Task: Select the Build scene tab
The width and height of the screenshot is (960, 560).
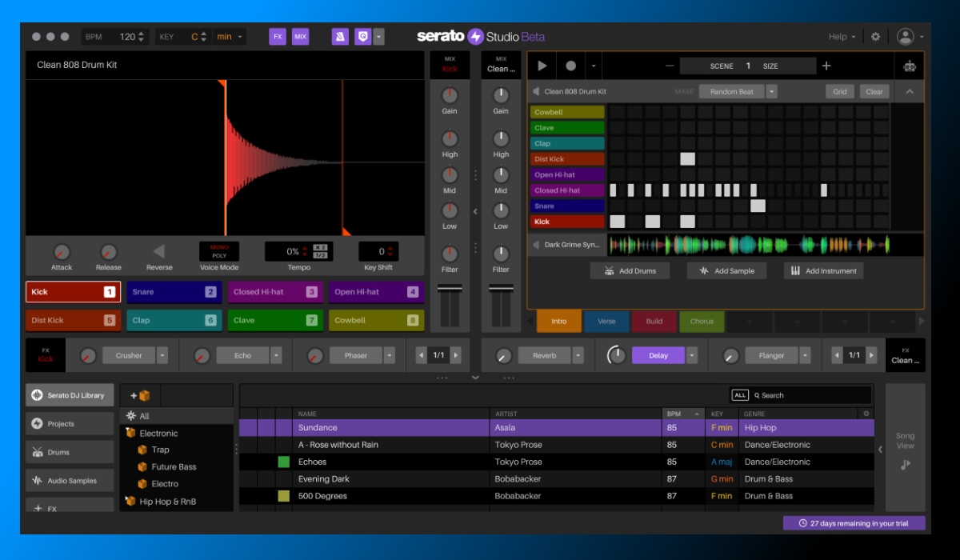Action: pyautogui.click(x=654, y=322)
